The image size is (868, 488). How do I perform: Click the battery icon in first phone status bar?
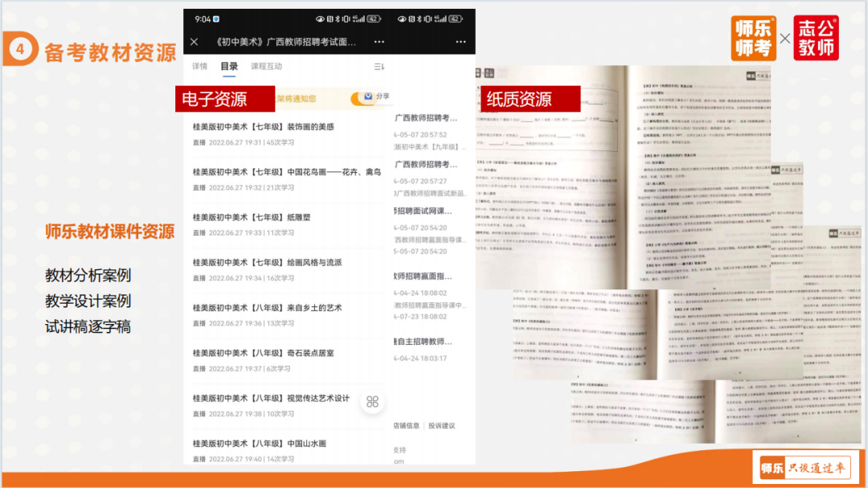click(x=375, y=18)
